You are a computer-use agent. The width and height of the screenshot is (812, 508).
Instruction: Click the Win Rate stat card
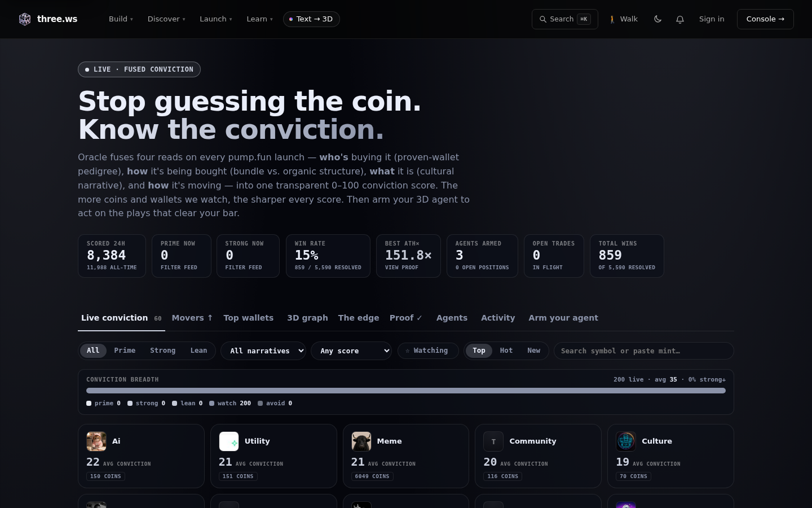pyautogui.click(x=328, y=256)
